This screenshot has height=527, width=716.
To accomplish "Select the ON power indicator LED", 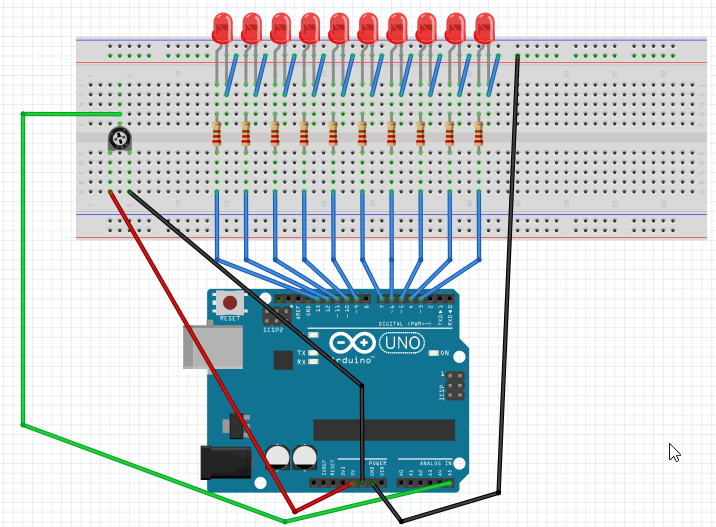I will [x=431, y=354].
